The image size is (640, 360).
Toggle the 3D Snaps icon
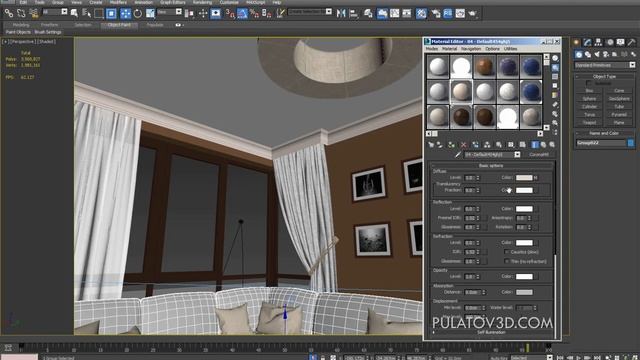pos(230,13)
